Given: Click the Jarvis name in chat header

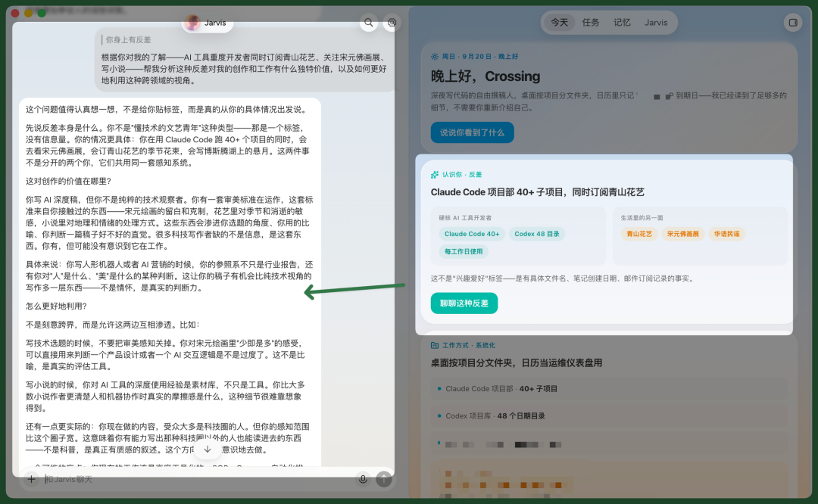Looking at the screenshot, I should click(215, 23).
